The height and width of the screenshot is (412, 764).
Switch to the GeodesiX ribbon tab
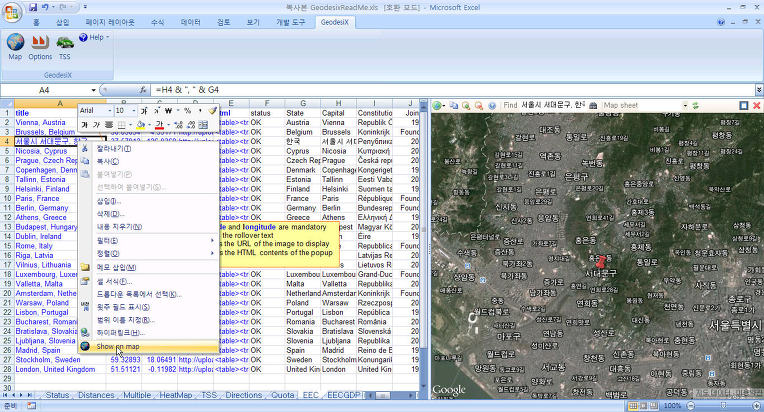(334, 22)
